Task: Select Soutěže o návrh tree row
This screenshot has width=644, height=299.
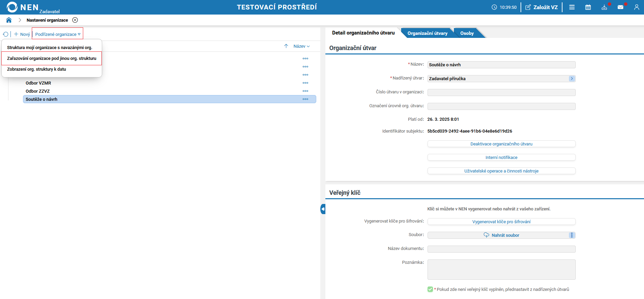Action: [x=169, y=99]
